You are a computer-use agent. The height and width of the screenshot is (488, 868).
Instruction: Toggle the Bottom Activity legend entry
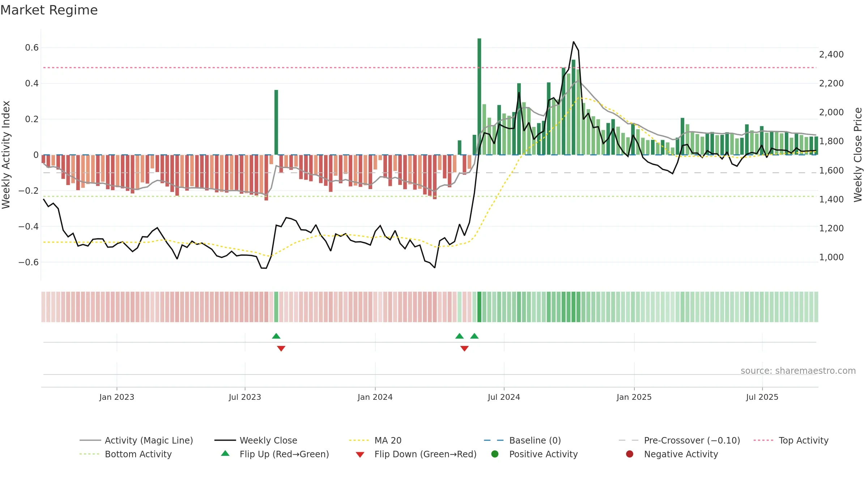coord(125,454)
